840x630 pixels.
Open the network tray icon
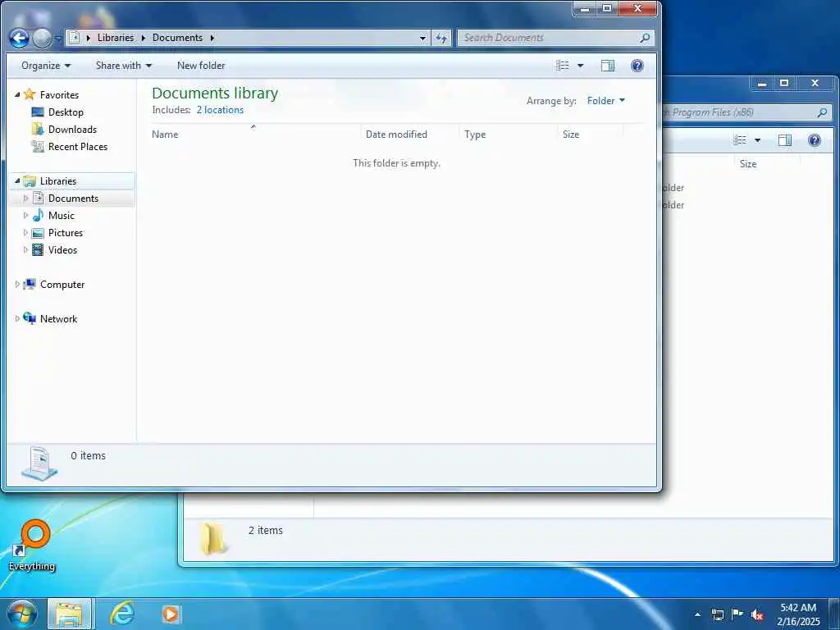718,614
